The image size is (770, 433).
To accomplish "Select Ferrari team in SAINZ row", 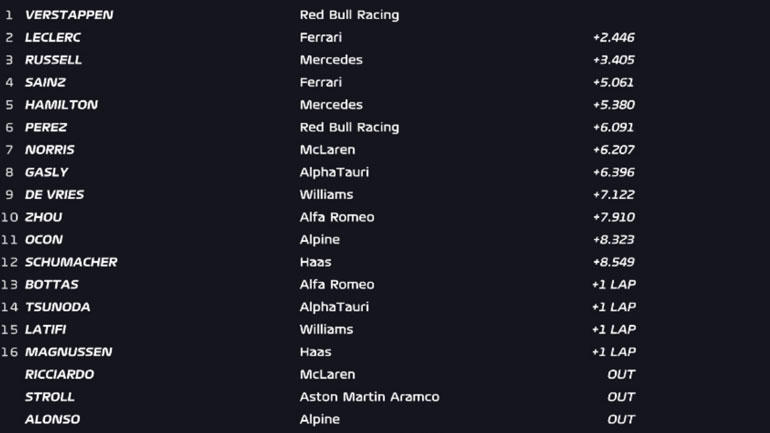I will click(321, 82).
